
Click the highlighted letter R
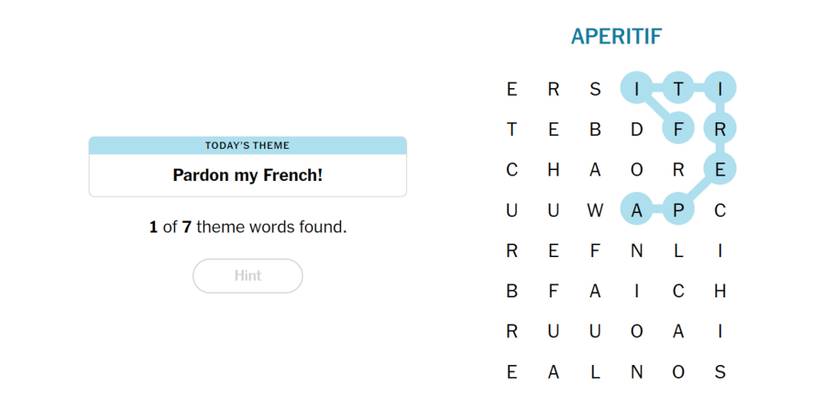click(x=719, y=129)
